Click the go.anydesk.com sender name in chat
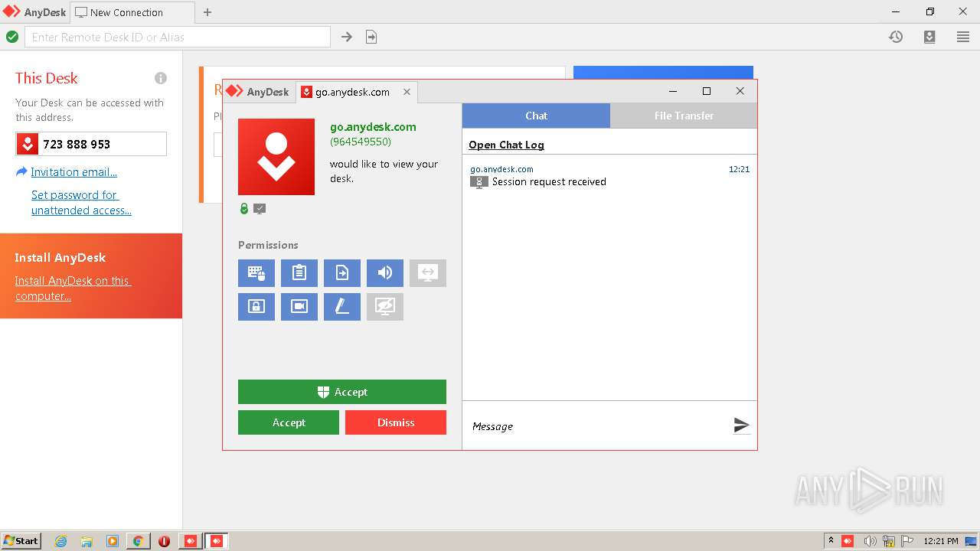 click(x=501, y=169)
